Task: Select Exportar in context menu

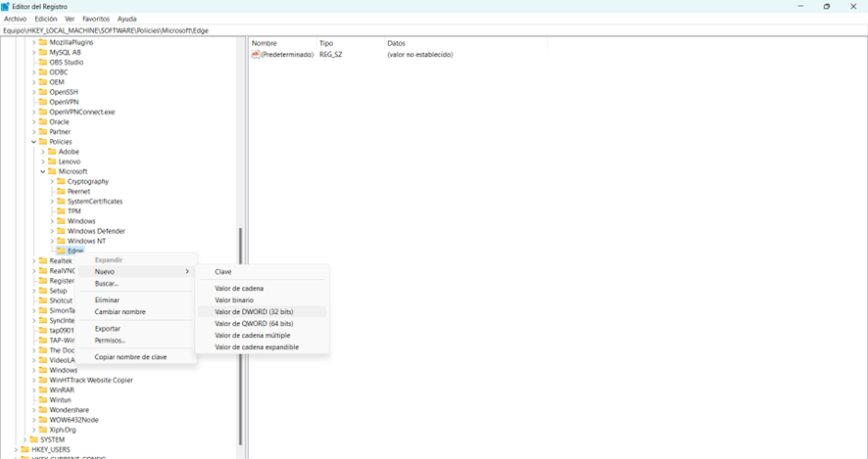Action: pyautogui.click(x=135, y=329)
